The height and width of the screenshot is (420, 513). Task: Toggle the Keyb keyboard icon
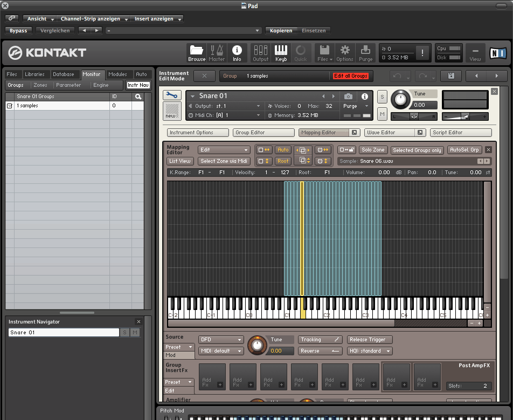[281, 53]
